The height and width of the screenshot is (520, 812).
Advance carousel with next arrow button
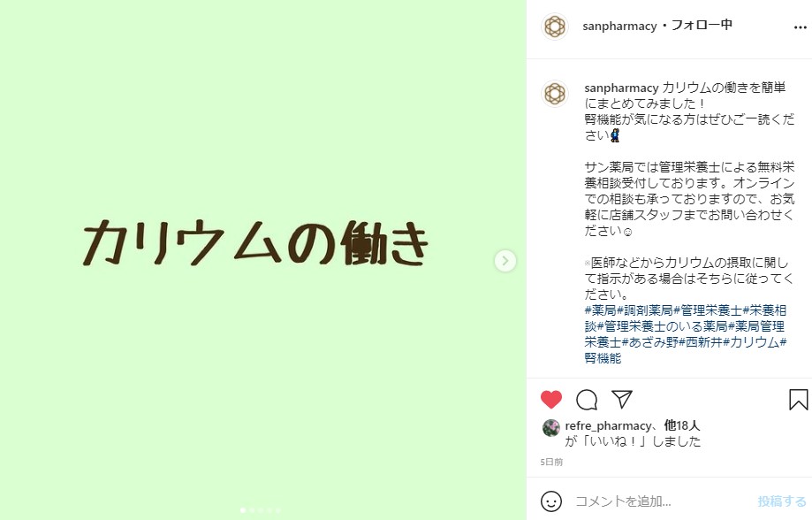click(505, 261)
